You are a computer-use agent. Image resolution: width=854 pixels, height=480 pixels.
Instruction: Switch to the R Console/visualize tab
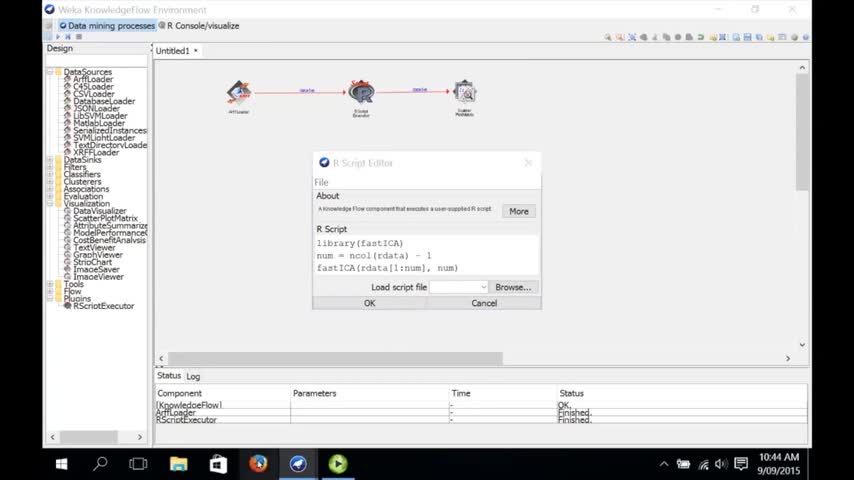[199, 26]
